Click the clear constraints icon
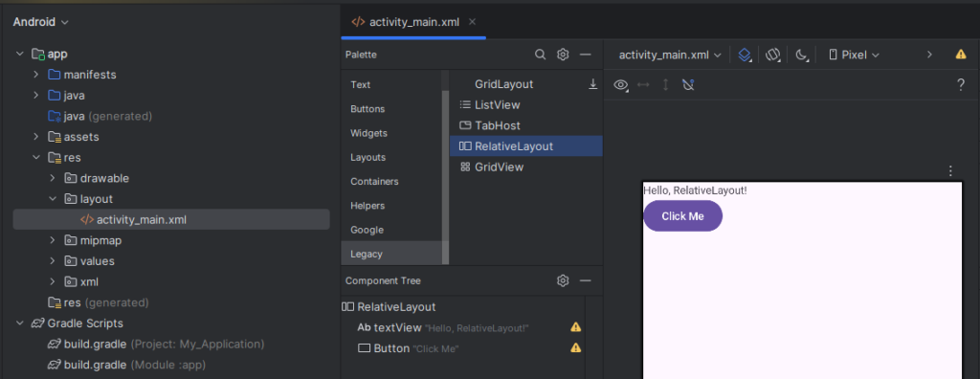The width and height of the screenshot is (980, 379). (688, 84)
